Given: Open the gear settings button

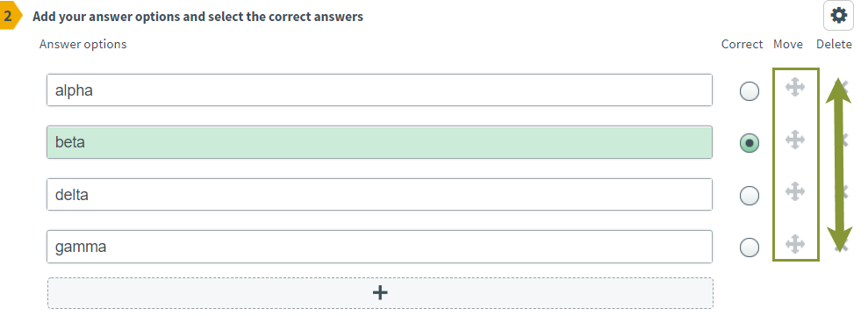Looking at the screenshot, I should point(839,16).
